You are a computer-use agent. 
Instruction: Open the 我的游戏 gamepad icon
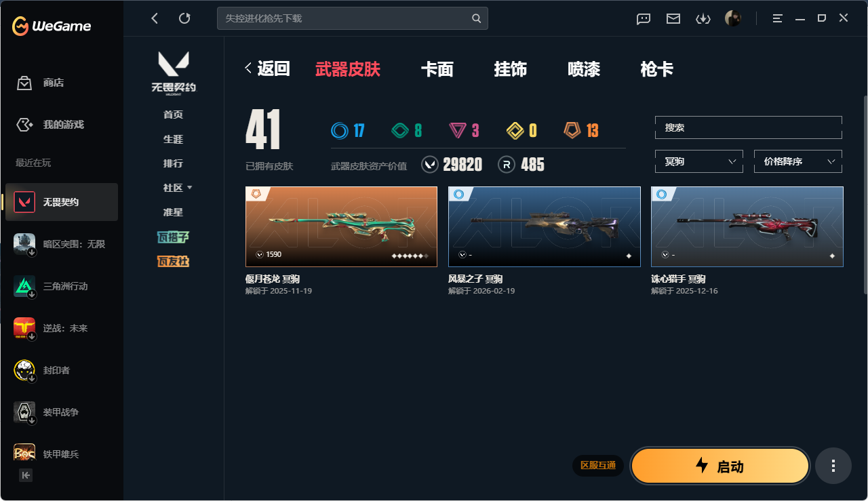point(24,125)
